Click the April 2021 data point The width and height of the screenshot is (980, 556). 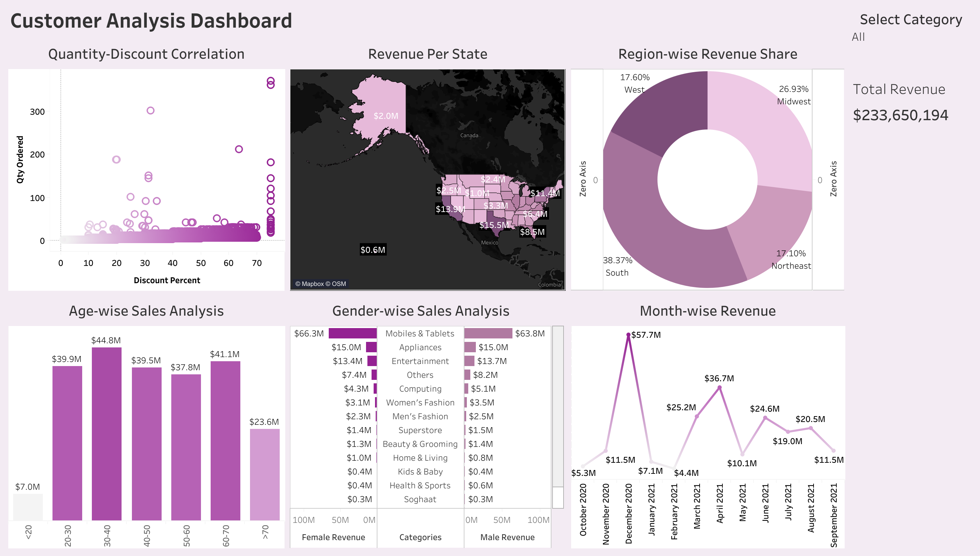[x=720, y=387]
